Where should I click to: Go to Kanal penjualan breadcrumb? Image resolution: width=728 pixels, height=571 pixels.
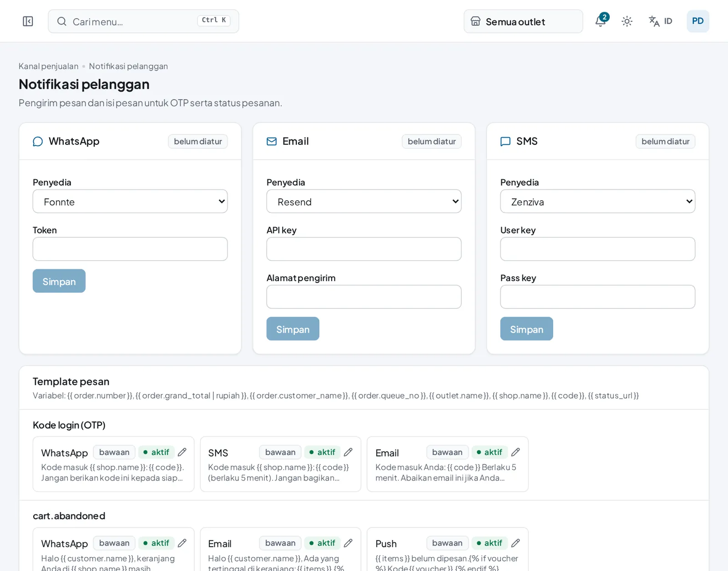[x=49, y=66]
